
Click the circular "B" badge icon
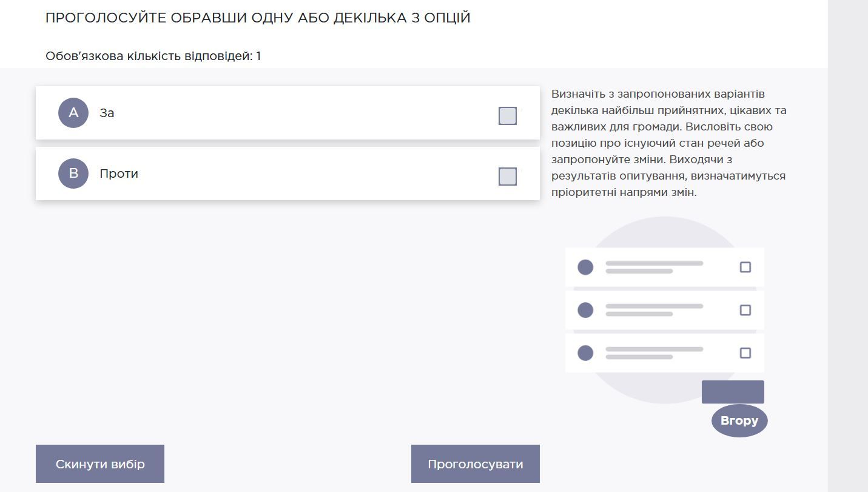(x=73, y=174)
